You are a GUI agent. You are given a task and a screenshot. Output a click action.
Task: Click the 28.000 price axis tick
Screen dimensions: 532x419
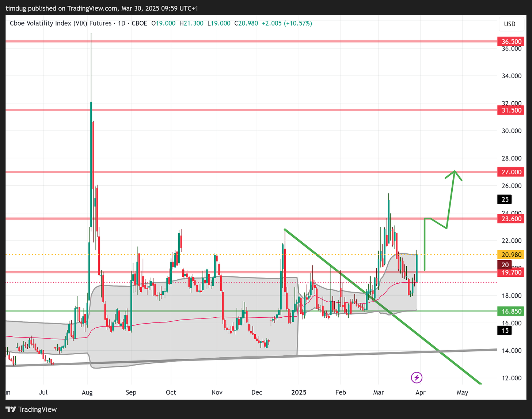coord(512,158)
